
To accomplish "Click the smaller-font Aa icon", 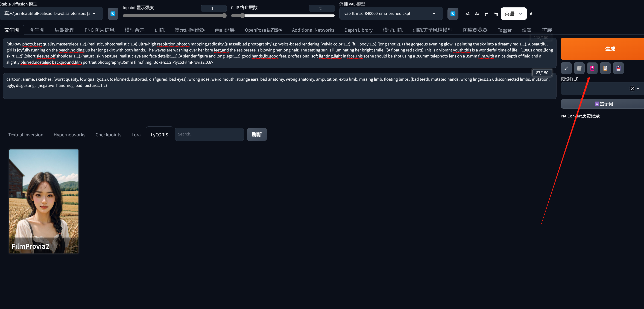I will pos(477,14).
